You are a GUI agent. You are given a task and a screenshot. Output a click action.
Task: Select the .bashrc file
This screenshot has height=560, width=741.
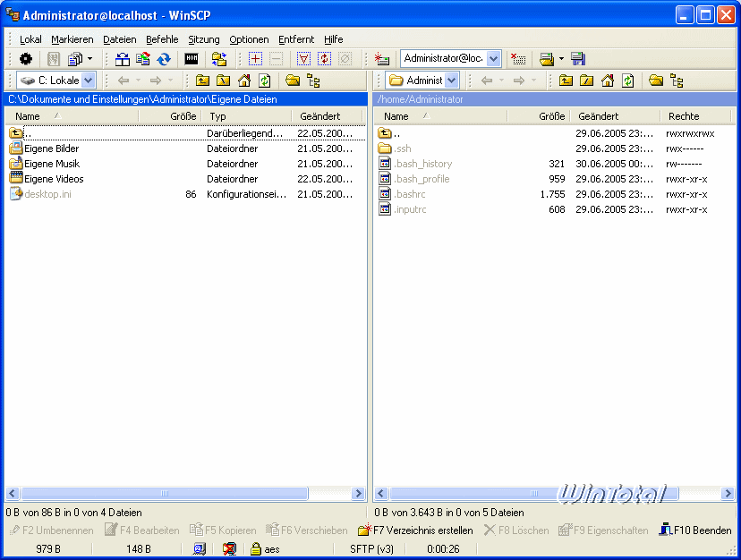[x=402, y=194]
